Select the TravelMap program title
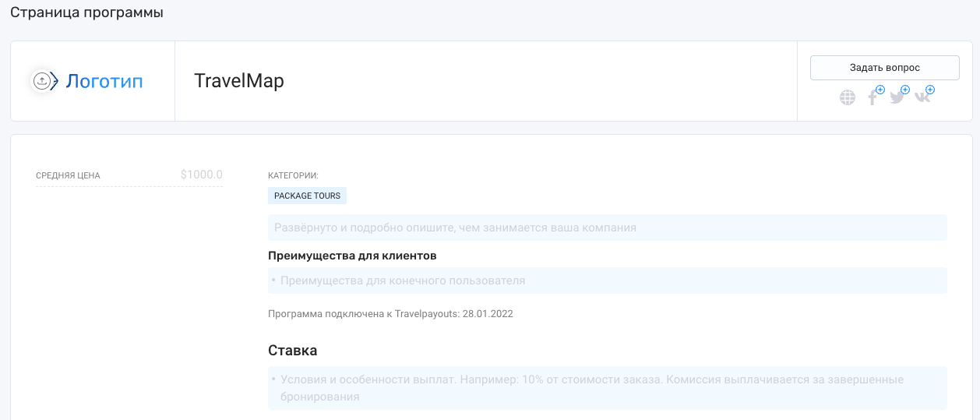The image size is (980, 420). 238,81
